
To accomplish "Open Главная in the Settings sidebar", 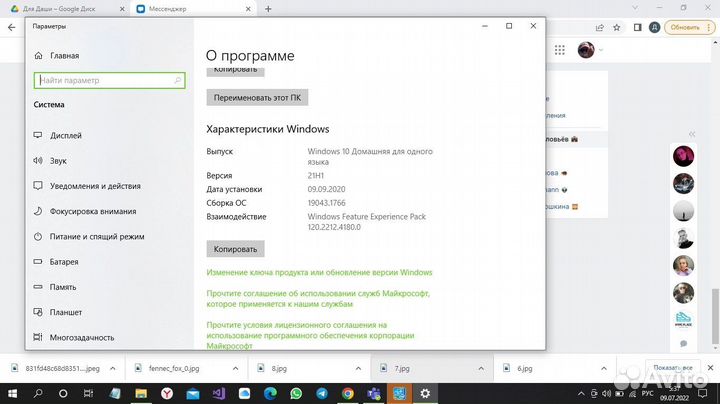I will coord(56,56).
